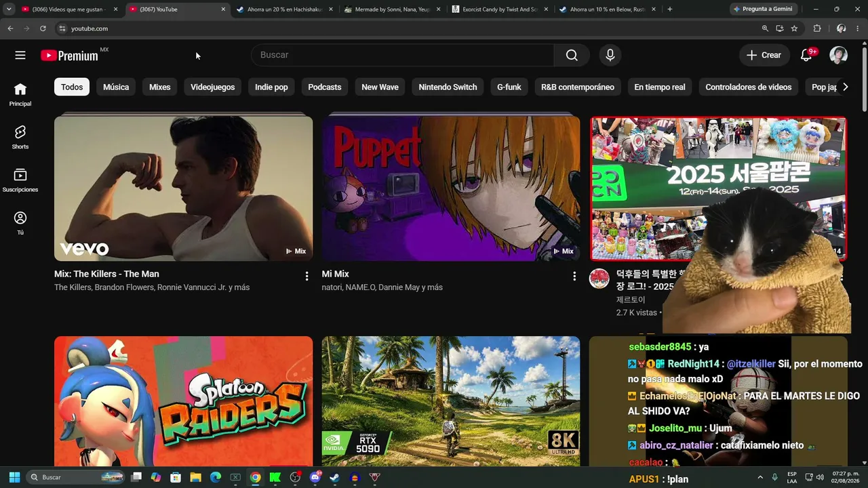Filter by Videojuegos chip
Image resolution: width=868 pixels, height=488 pixels.
click(x=213, y=87)
